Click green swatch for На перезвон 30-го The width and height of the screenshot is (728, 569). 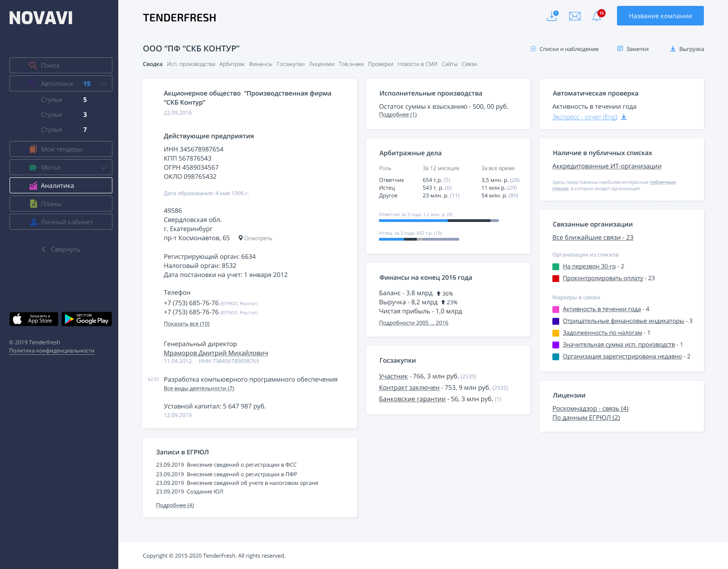coord(556,267)
